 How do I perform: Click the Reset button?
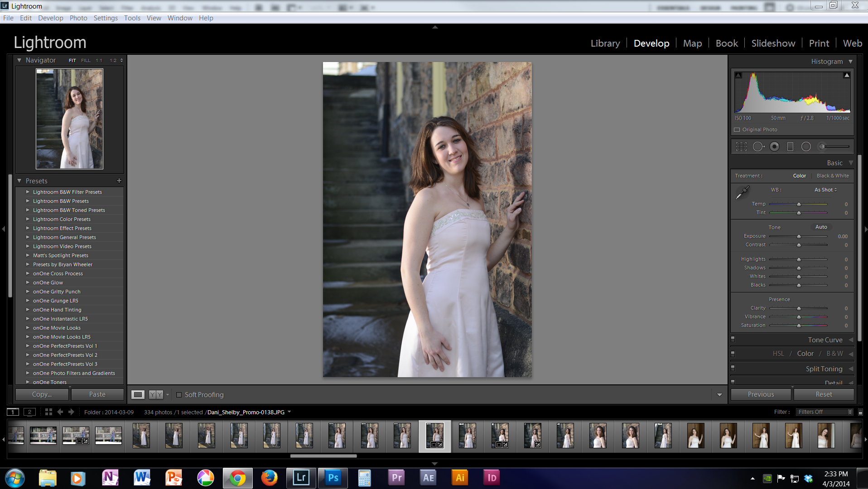tap(824, 394)
